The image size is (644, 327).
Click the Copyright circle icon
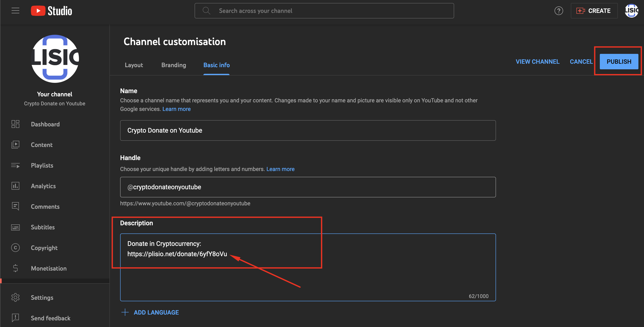pyautogui.click(x=15, y=248)
